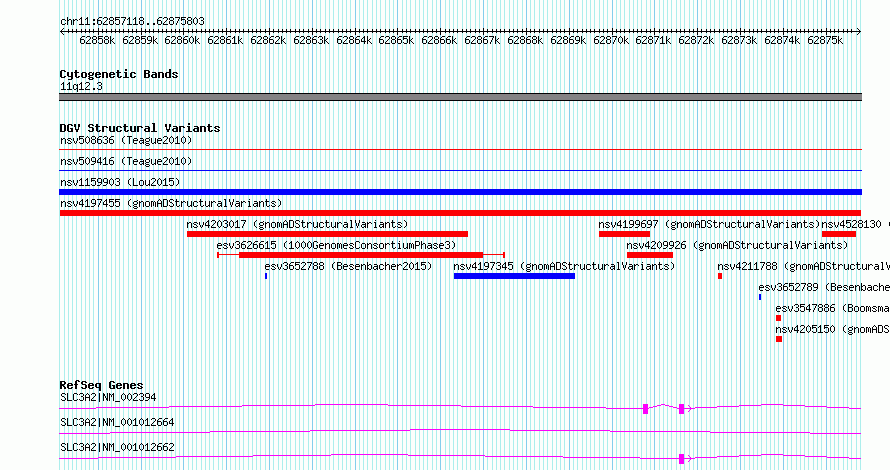Viewport: 890px width, 470px height.
Task: Open the DGV Structural Variants track heading
Action: (140, 128)
